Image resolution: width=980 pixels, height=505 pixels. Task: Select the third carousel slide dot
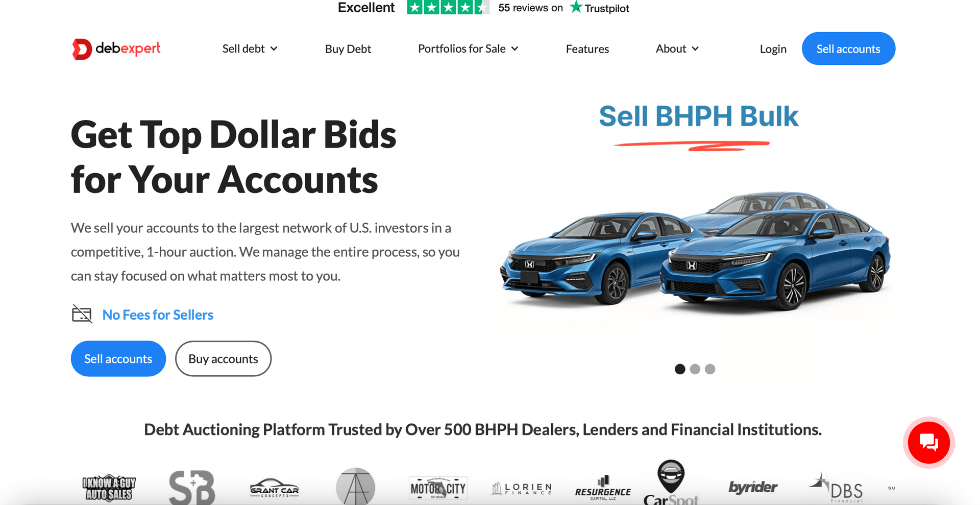tap(710, 369)
